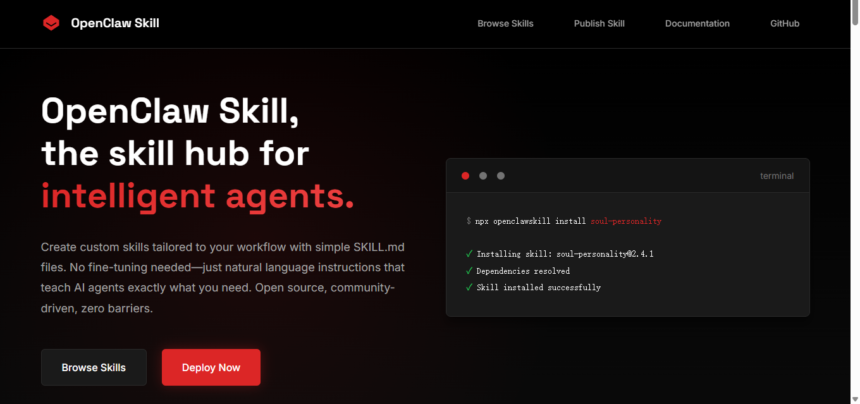Click the rightmost gray dot in terminal titlebar
Screen dimensions: 860x404
pos(501,176)
